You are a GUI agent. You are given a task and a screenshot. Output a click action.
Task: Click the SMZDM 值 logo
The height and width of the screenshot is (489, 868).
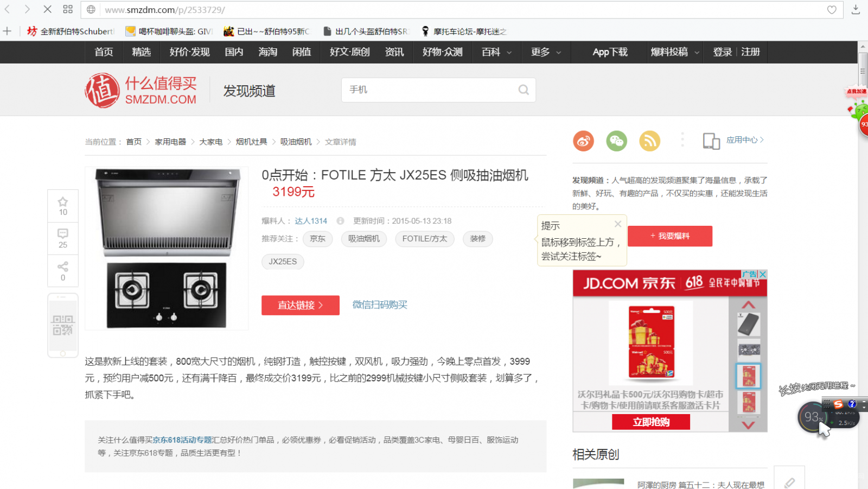[102, 90]
